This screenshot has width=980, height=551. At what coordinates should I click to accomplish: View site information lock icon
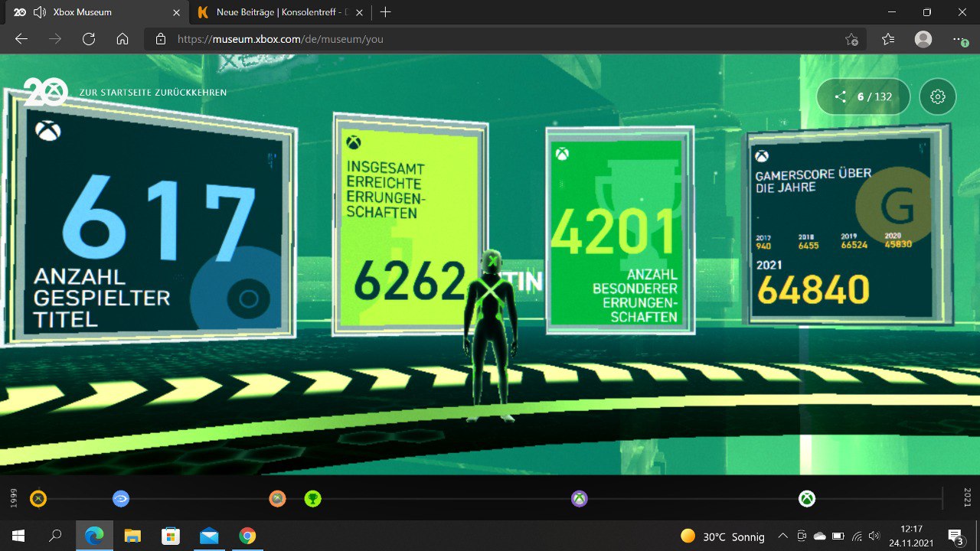(x=161, y=39)
